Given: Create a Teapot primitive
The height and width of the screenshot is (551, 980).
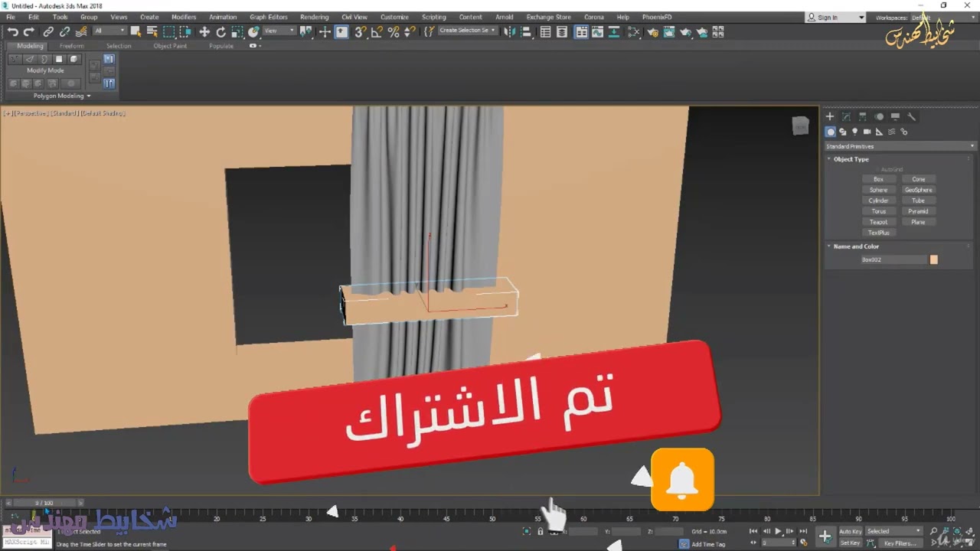Looking at the screenshot, I should [x=878, y=222].
